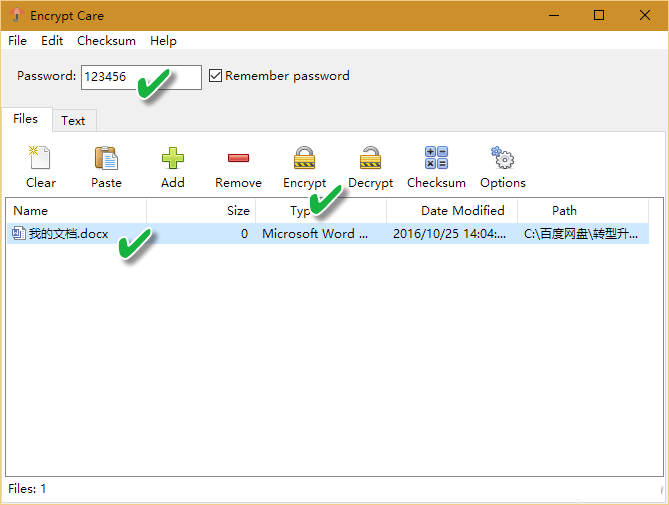
Task: Click the Files: 1 status bar text
Action: [27, 488]
